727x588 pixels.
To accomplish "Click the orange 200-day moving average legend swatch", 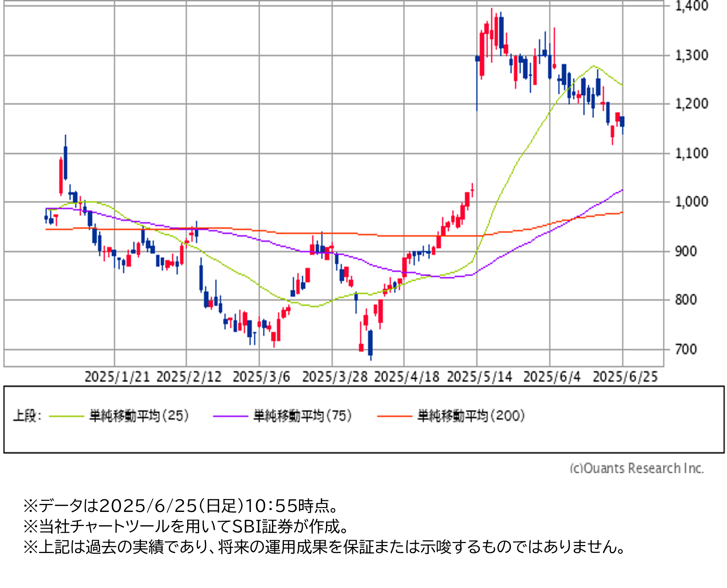I will tap(395, 416).
